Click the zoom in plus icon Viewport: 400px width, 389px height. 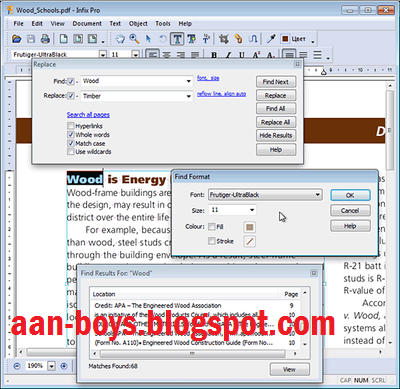[64, 366]
